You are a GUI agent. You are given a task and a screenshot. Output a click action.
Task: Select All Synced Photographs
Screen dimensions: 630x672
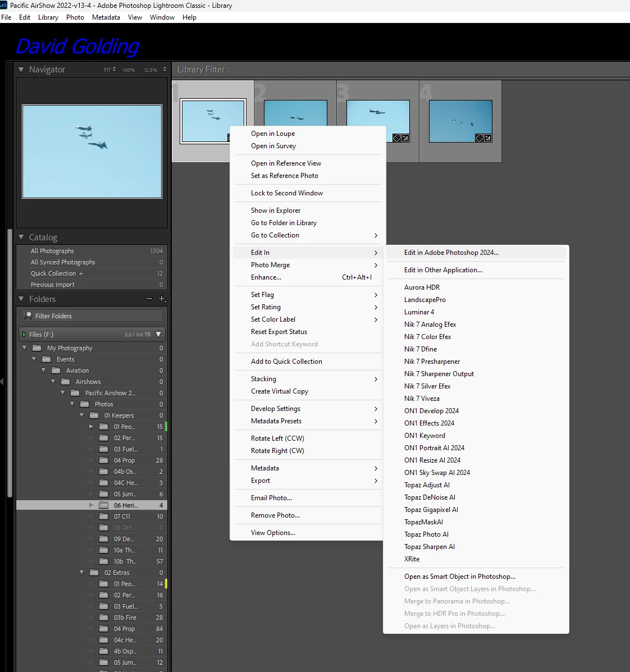92,262
